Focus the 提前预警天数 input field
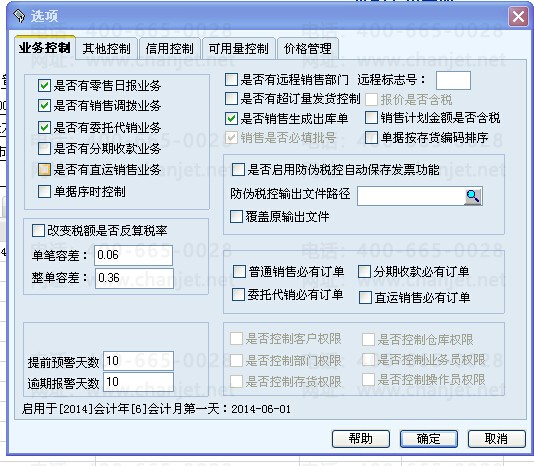 (x=138, y=361)
